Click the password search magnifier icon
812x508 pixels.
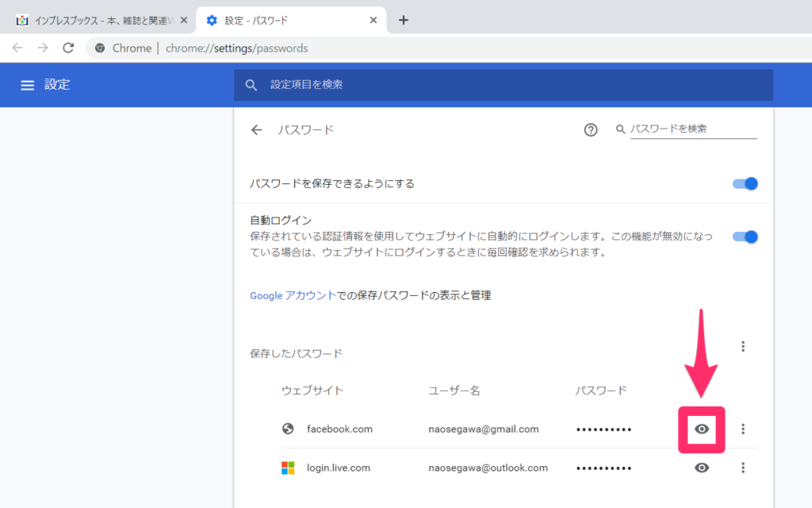(620, 129)
